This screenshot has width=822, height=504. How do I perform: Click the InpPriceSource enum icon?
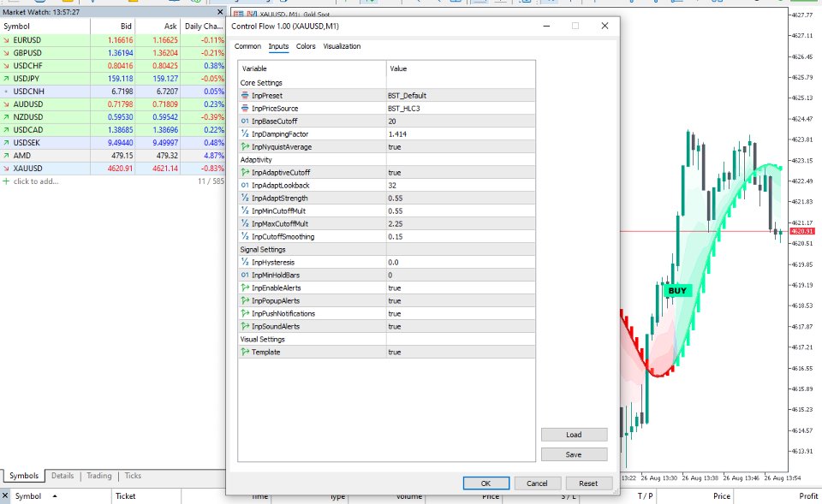click(x=245, y=109)
